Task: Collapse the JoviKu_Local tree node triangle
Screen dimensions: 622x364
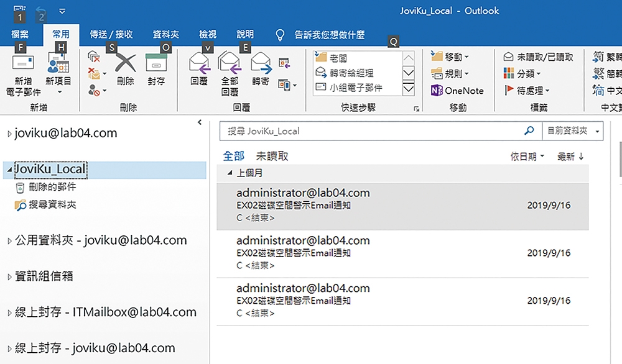Action: [x=9, y=170]
